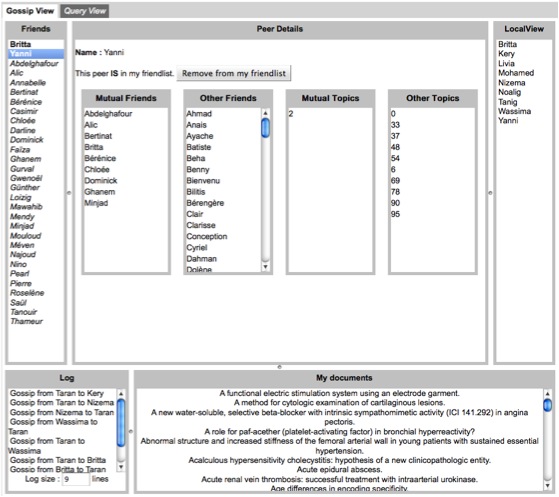Select Britta in the Friends list
This screenshot has width=559, height=497.
[x=36, y=44]
